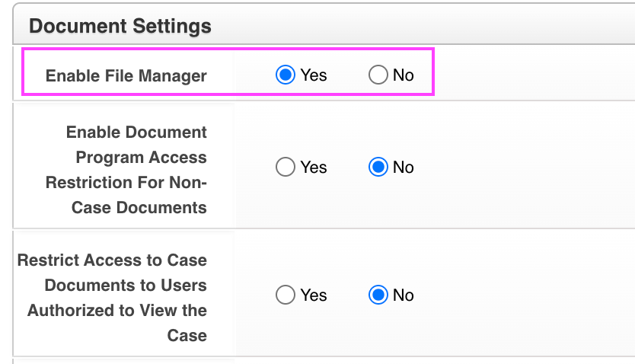Click No text in Document Program Access Restriction row
Screen dimensions: 635x364
[404, 168]
